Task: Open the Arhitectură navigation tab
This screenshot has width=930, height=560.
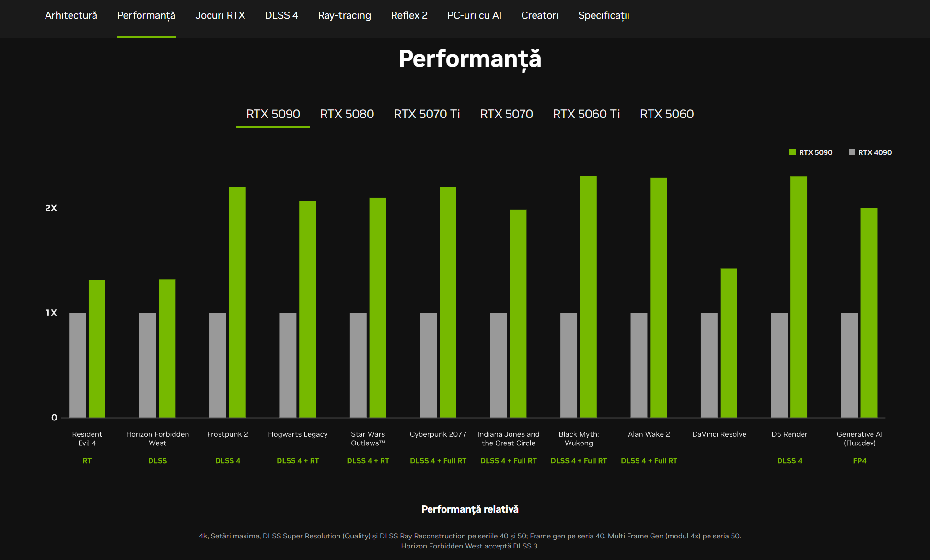Action: (x=71, y=15)
